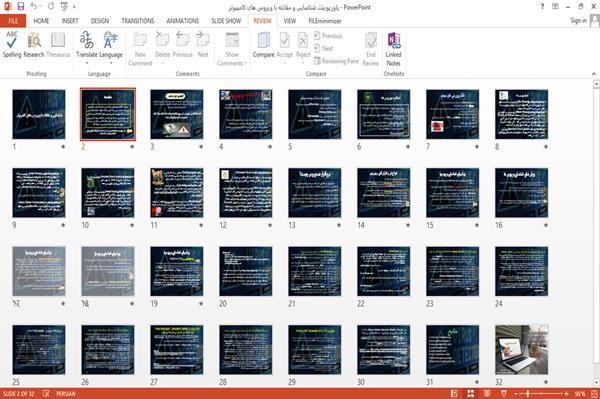This screenshot has width=600, height=399.
Task: Select Normal view icon in status bar
Action: point(454,393)
